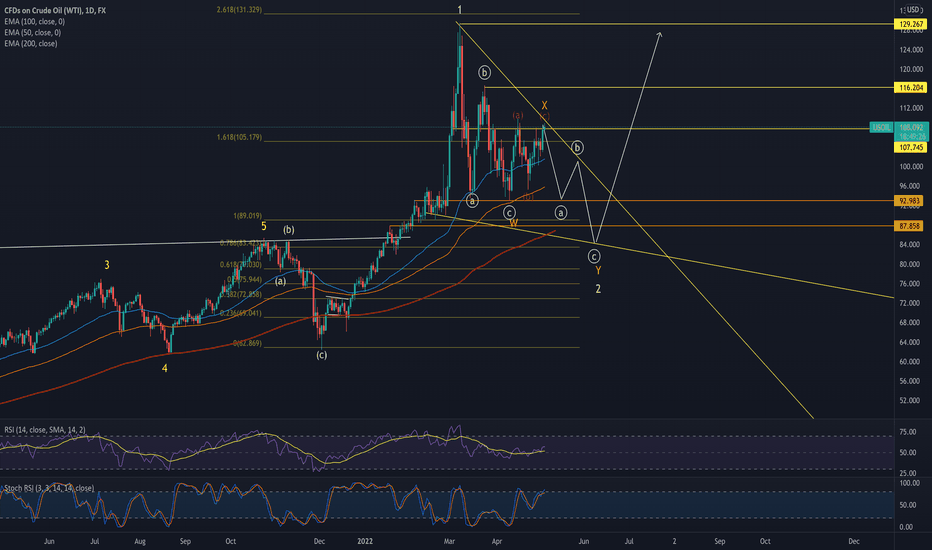Click the 116.204 yellow price label
Viewport: 932px width, 550px height.
point(910,87)
